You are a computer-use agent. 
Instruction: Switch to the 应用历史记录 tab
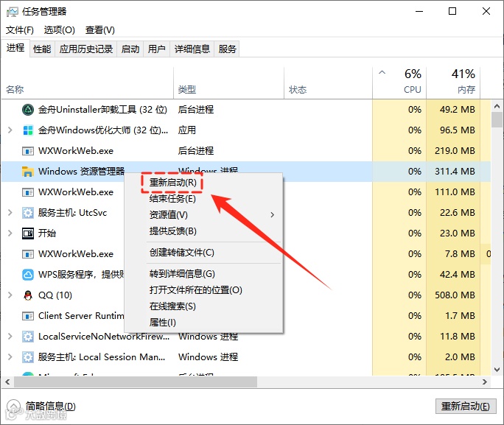86,49
